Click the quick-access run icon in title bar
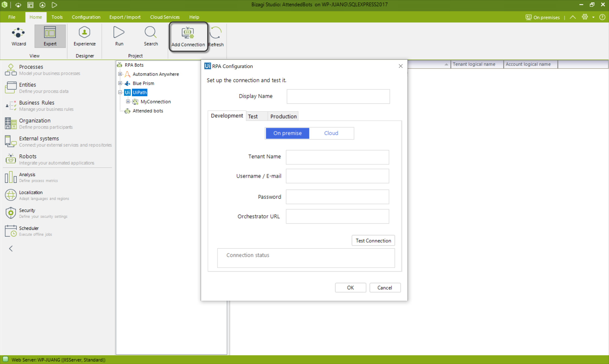This screenshot has height=364, width=609. coord(54,5)
